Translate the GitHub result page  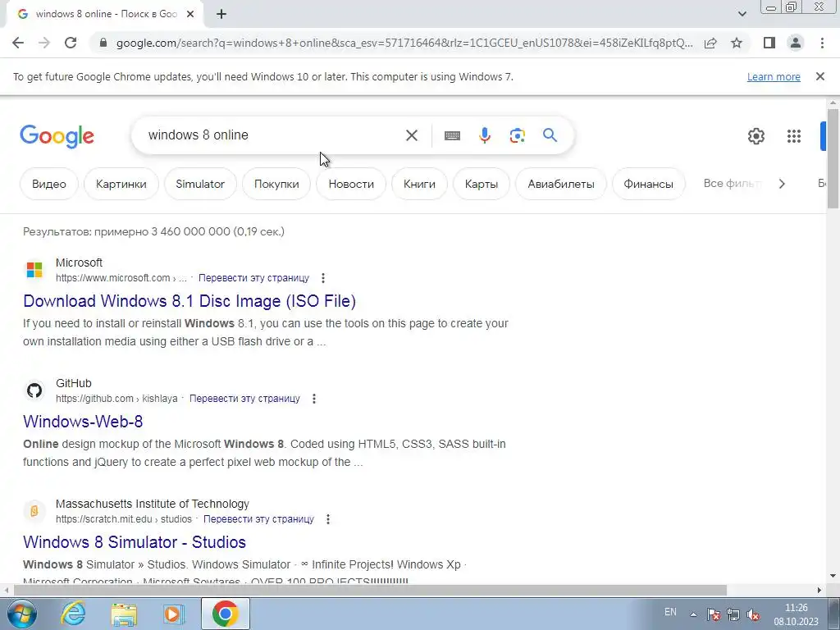(244, 399)
